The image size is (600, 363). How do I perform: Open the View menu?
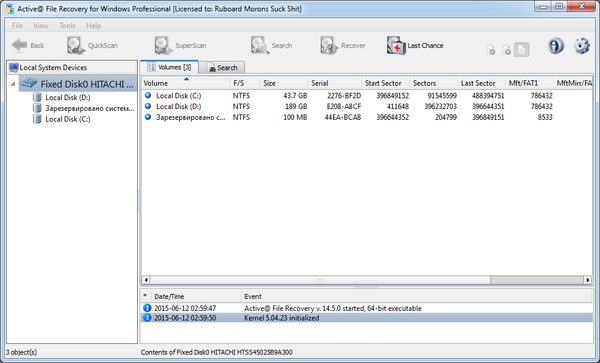pos(41,26)
